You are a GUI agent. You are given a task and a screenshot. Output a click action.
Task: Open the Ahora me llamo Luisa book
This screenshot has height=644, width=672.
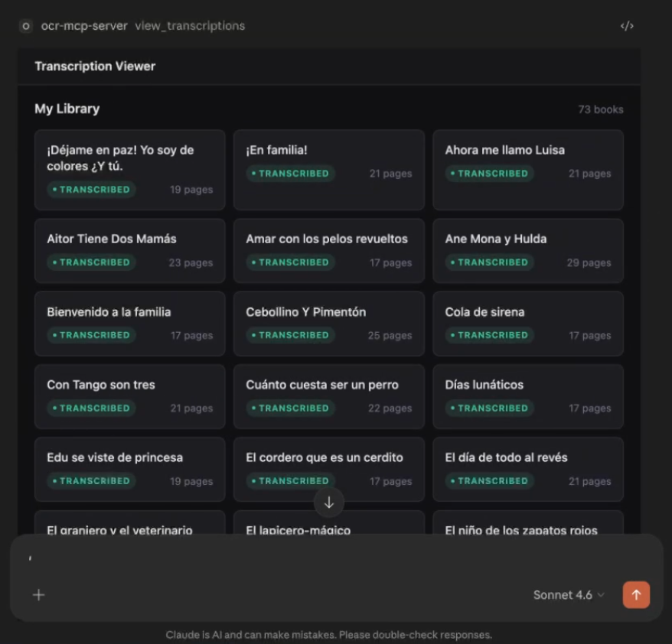(x=528, y=170)
